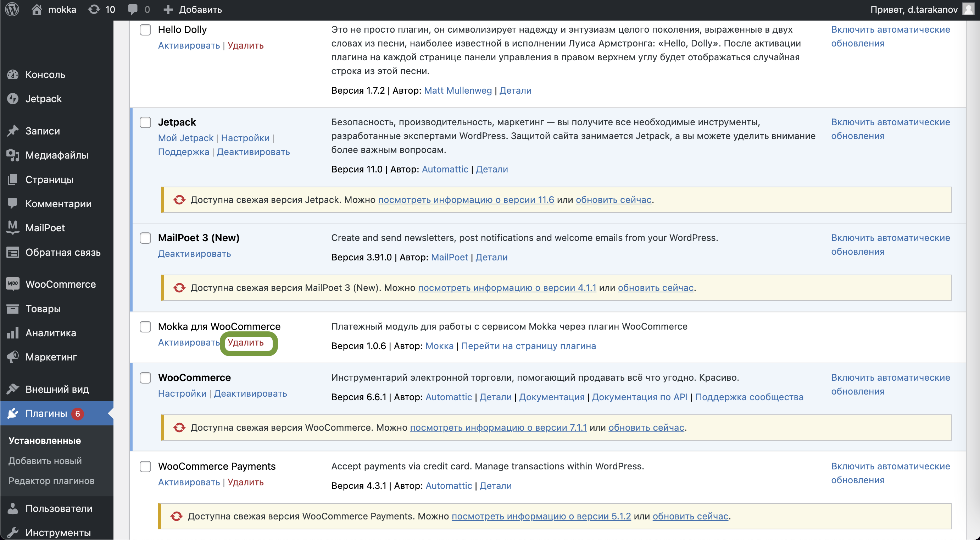The width and height of the screenshot is (980, 540).
Task: Click the Jetpack sidebar icon
Action: [x=12, y=99]
